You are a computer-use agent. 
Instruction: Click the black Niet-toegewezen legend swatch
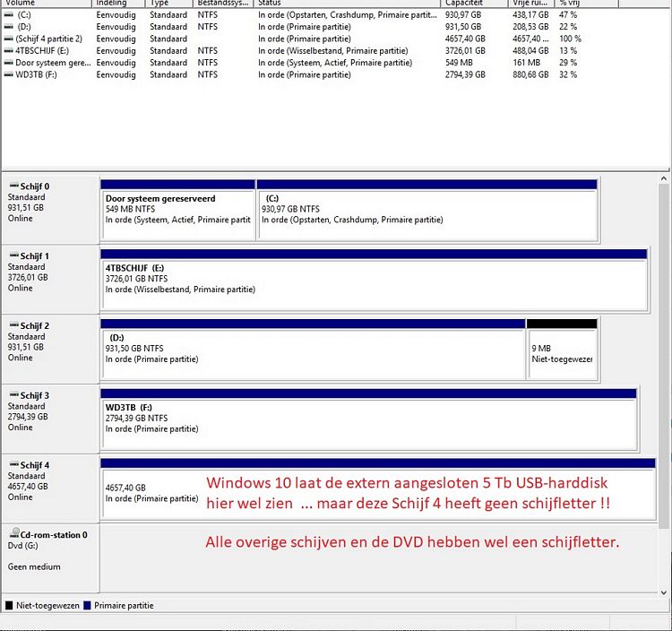(9, 606)
